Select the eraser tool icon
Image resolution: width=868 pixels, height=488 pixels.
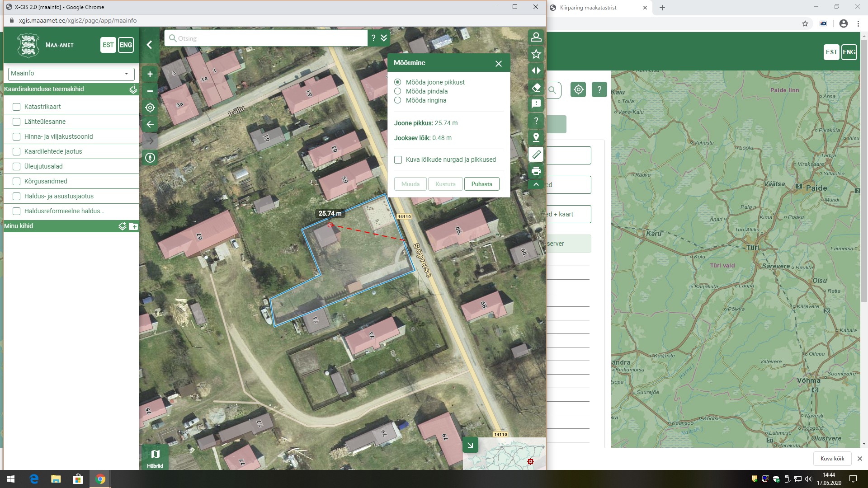pyautogui.click(x=536, y=88)
